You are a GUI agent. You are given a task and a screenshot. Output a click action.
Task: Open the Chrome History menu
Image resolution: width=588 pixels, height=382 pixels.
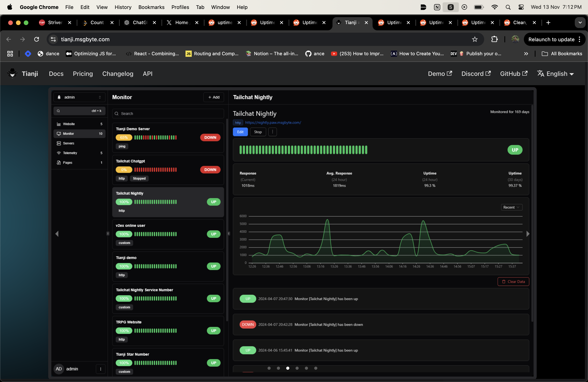pos(123,7)
